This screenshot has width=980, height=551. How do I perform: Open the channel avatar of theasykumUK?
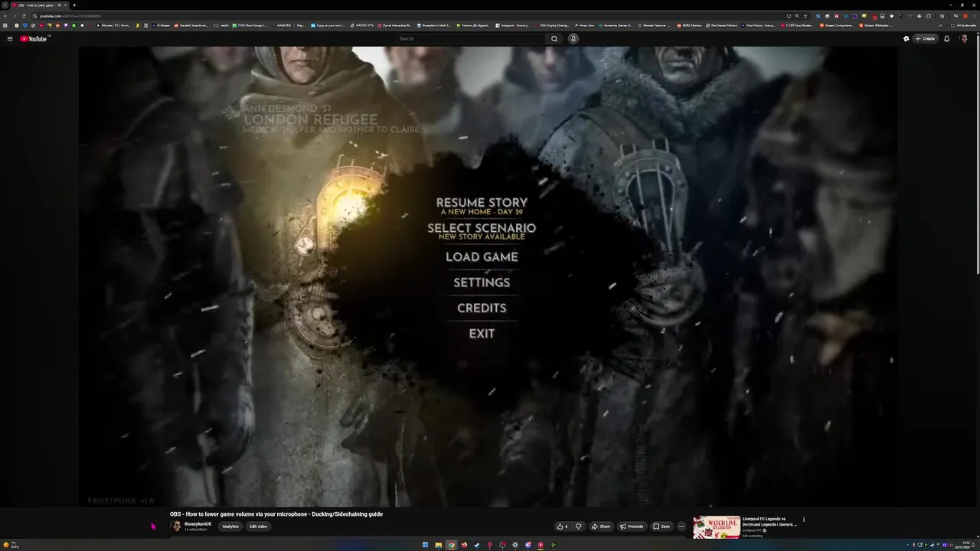175,527
